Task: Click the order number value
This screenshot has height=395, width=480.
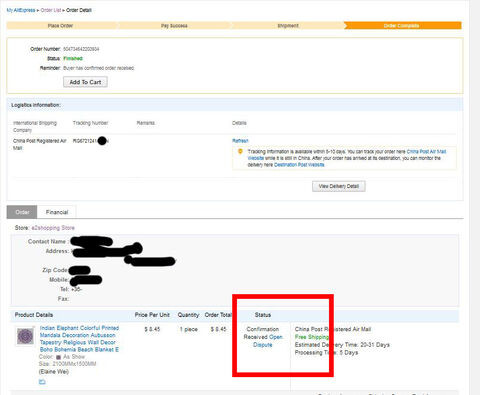Action: pyautogui.click(x=81, y=49)
